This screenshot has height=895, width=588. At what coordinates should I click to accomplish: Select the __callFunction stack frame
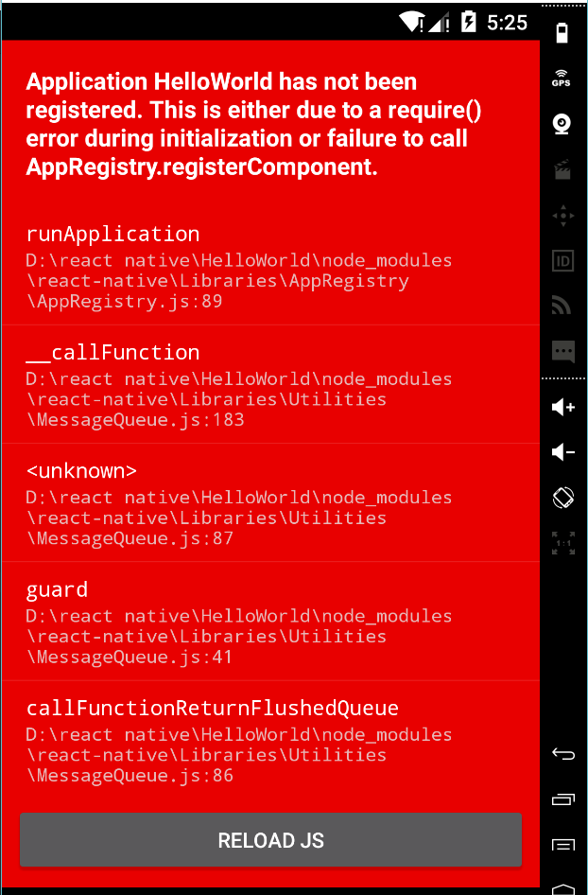click(x=270, y=384)
